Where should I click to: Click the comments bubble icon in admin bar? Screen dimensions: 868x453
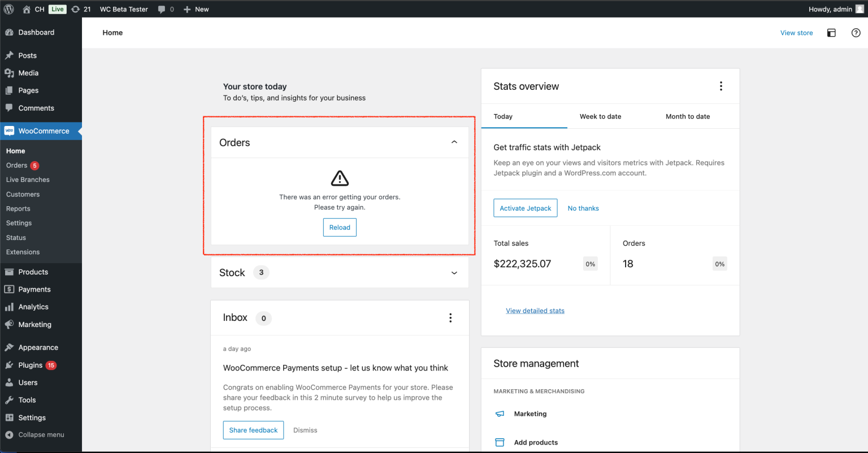click(x=162, y=9)
